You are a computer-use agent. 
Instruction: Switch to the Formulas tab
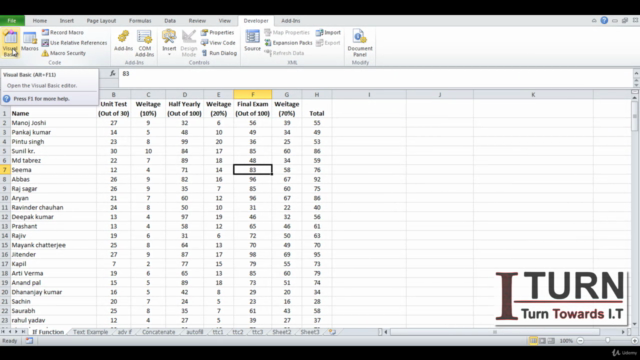[x=140, y=20]
